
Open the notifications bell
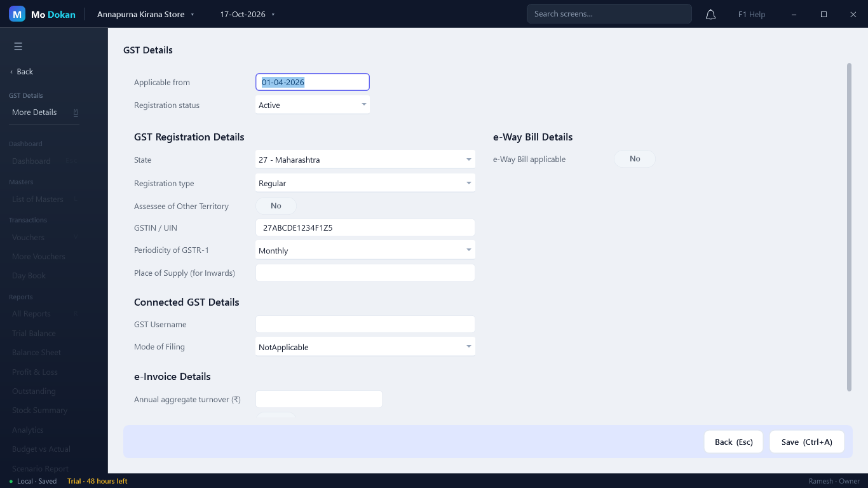pos(711,14)
